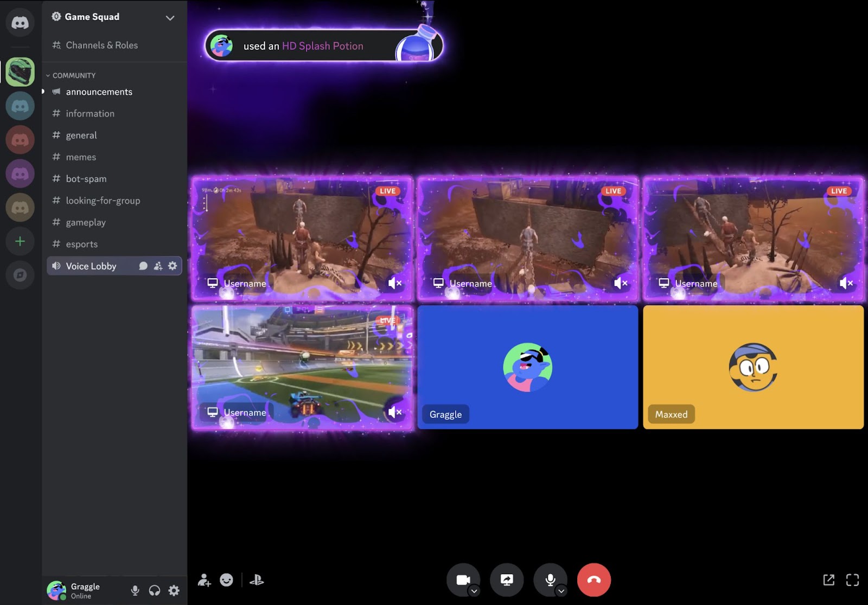
Task: Toggle microphone mute in user panel
Action: tap(135, 590)
